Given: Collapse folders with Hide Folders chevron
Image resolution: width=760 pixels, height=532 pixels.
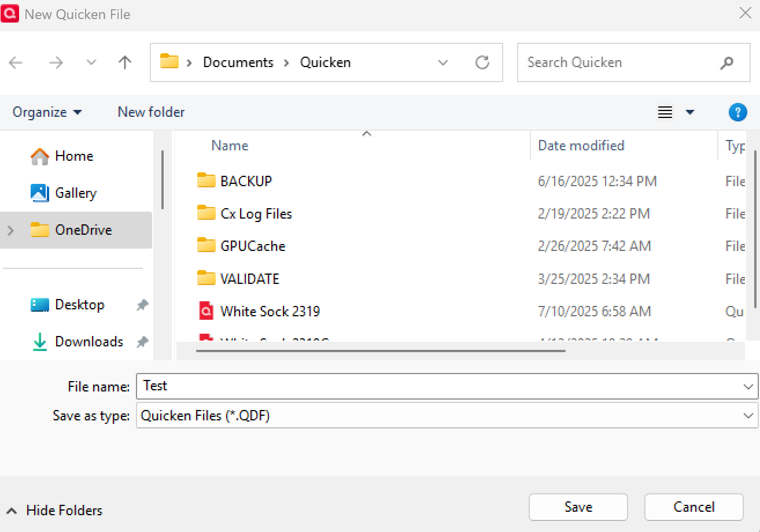Looking at the screenshot, I should point(12,511).
